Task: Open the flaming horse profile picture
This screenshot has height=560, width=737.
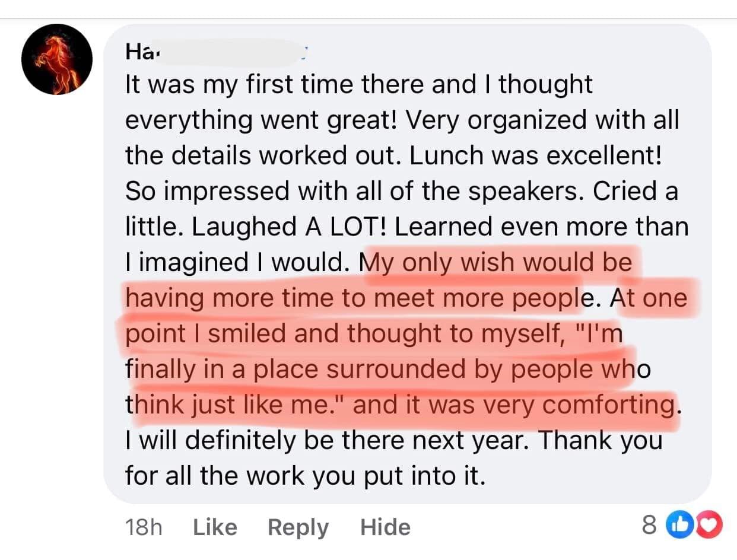Action: tap(57, 59)
